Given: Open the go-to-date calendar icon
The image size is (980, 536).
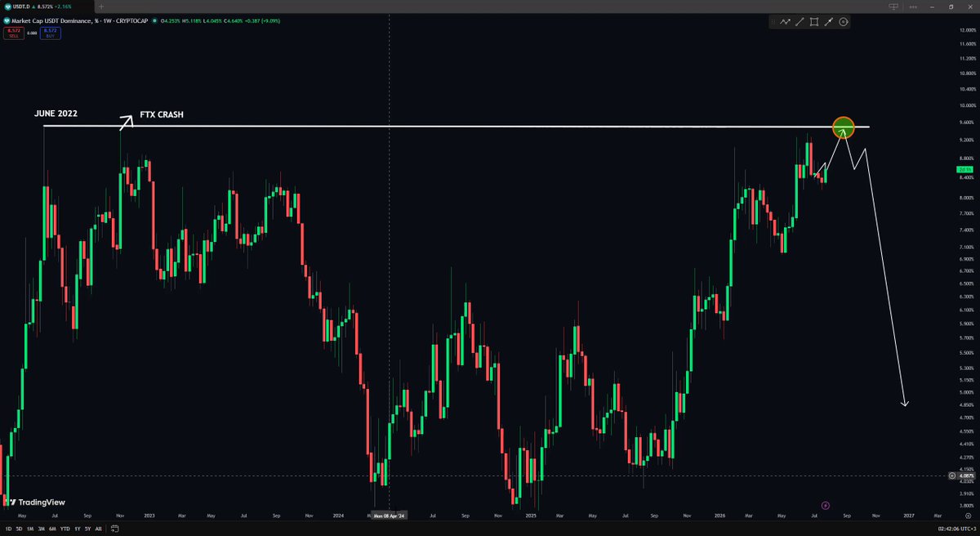Looking at the screenshot, I should click(114, 529).
